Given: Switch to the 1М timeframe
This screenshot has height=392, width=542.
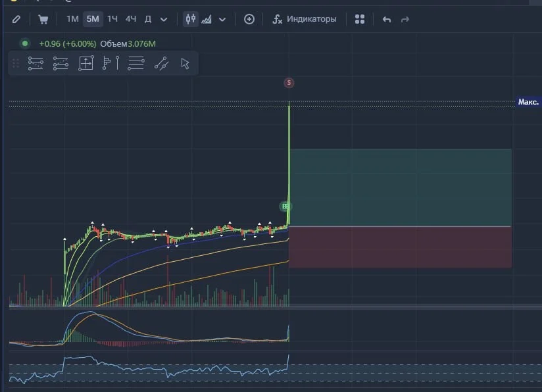Looking at the screenshot, I should pos(72,19).
